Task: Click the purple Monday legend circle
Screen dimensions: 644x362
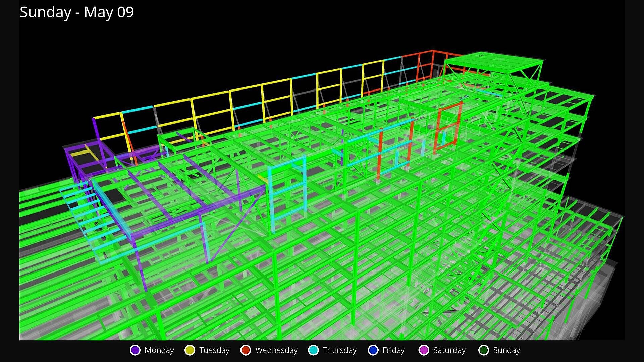Action: [x=135, y=350]
